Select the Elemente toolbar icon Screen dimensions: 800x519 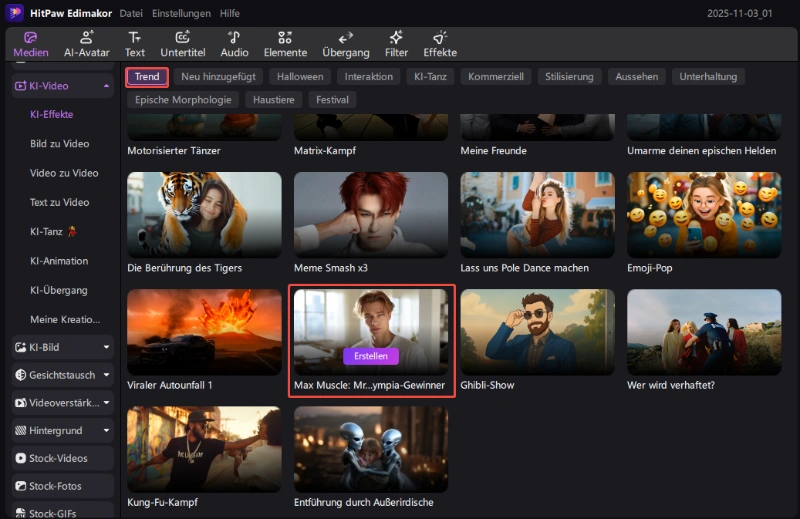point(285,37)
